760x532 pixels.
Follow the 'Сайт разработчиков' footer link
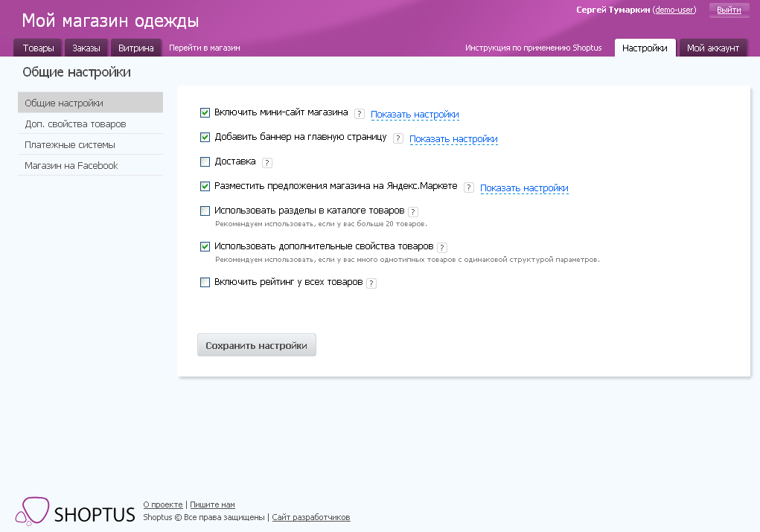[x=310, y=516]
